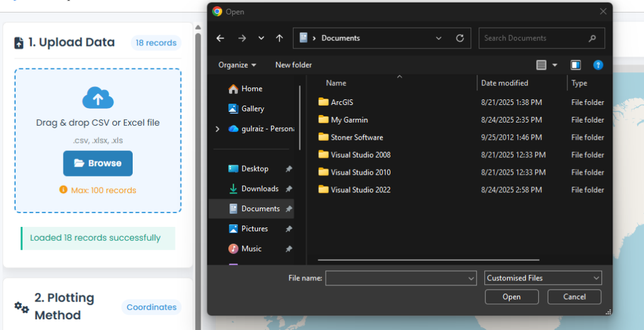Click the pin beside Downloads
This screenshot has width=644, height=330.
tap(289, 189)
